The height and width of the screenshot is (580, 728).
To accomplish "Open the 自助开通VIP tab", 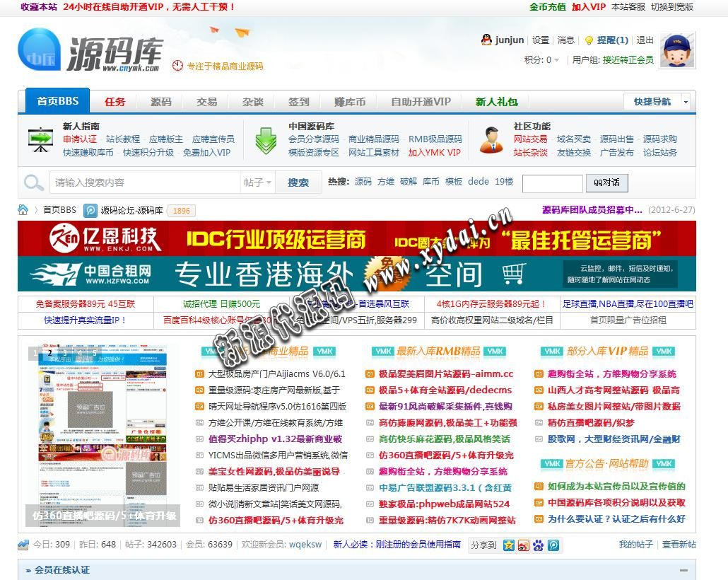I will (421, 102).
